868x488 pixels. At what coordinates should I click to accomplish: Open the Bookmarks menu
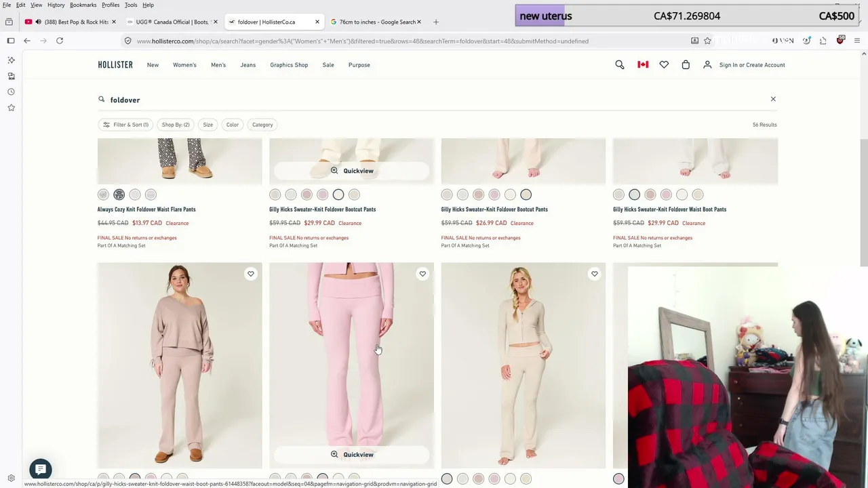tap(83, 5)
